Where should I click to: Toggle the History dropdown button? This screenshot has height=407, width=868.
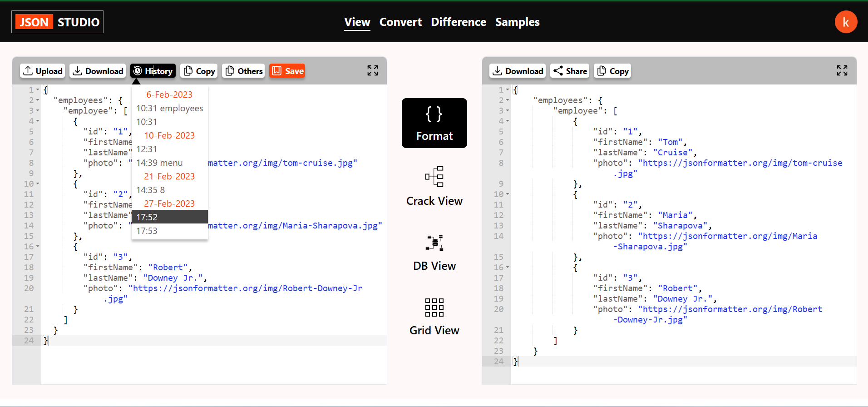click(x=153, y=71)
